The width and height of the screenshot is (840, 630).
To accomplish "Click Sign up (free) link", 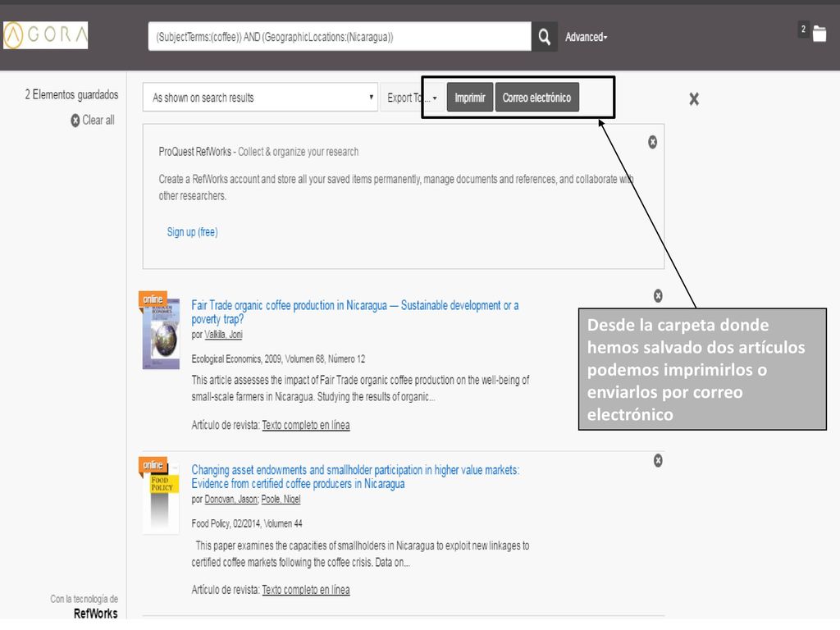I will click(x=192, y=232).
